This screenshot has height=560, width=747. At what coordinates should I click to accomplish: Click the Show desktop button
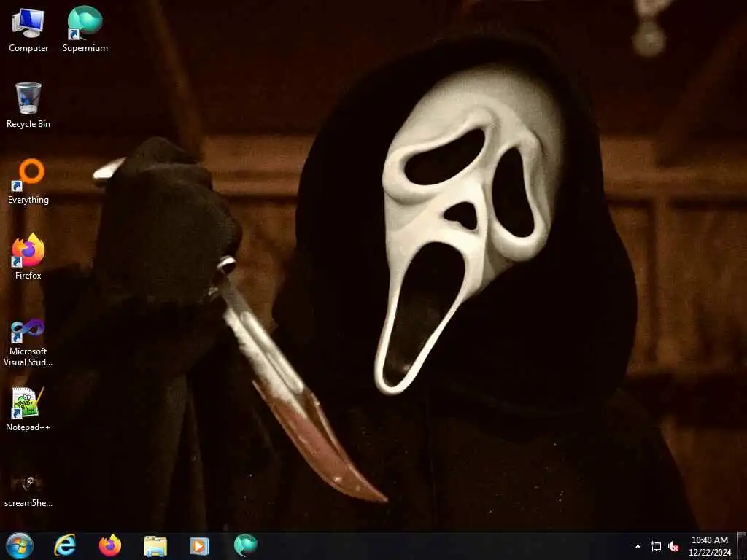point(742,545)
